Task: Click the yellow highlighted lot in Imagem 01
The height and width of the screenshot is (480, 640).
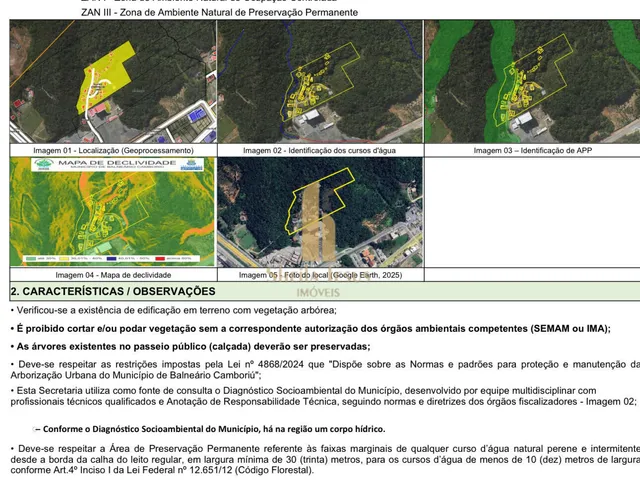Action: pyautogui.click(x=106, y=78)
